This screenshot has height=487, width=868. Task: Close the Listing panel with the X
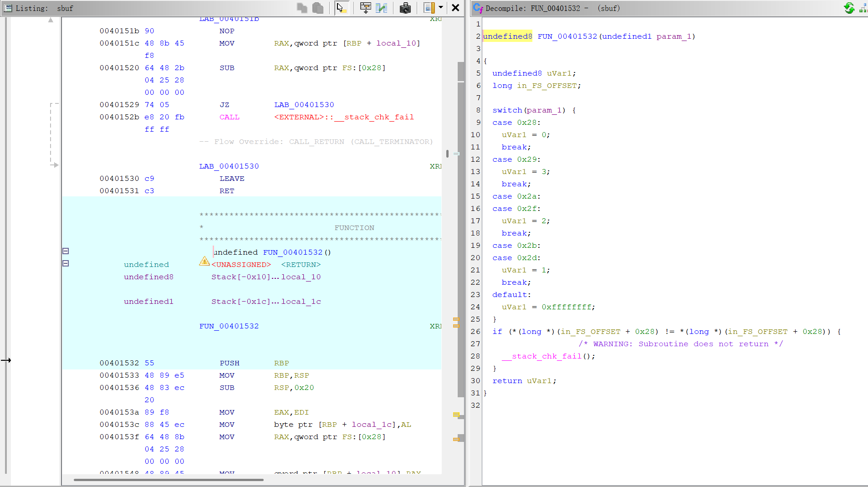tap(455, 8)
